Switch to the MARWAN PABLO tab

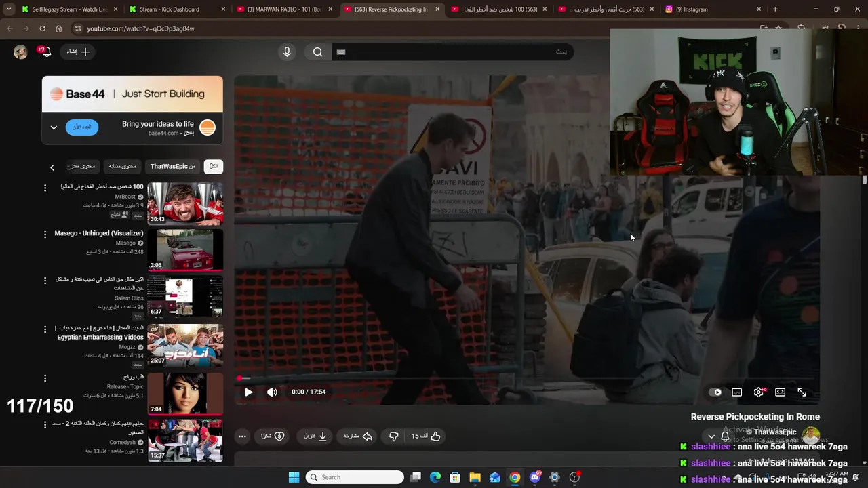coord(283,9)
